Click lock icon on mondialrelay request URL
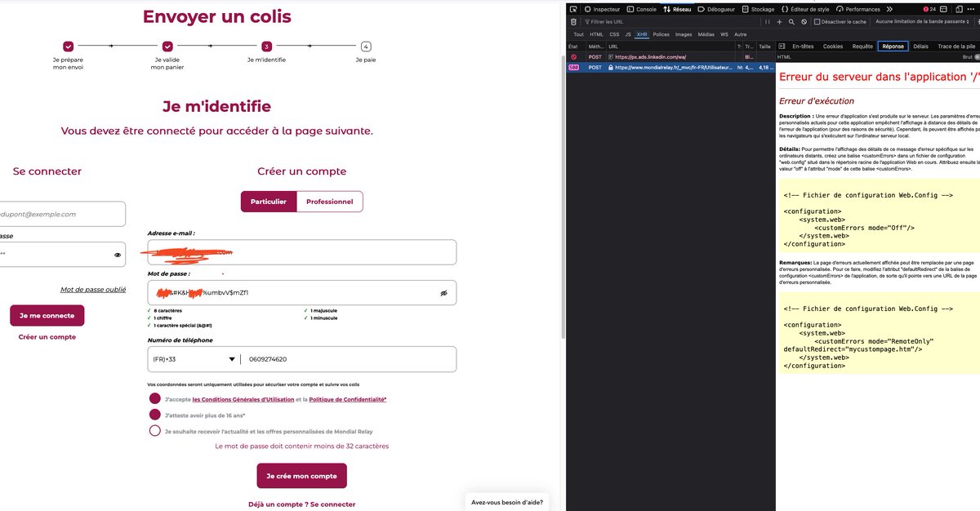The height and width of the screenshot is (511, 980). (610, 68)
